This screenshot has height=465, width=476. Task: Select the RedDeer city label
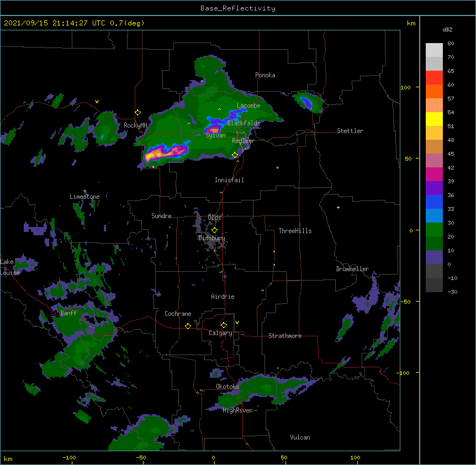point(243,141)
